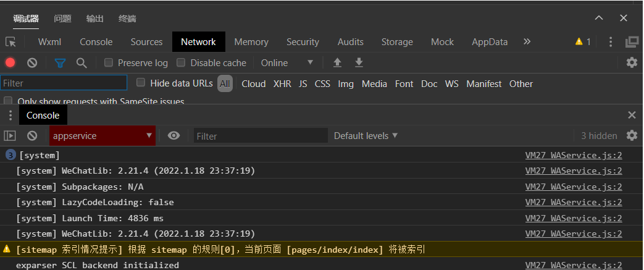Open devtools three-dot menu
This screenshot has height=270, width=644.
pyautogui.click(x=610, y=41)
